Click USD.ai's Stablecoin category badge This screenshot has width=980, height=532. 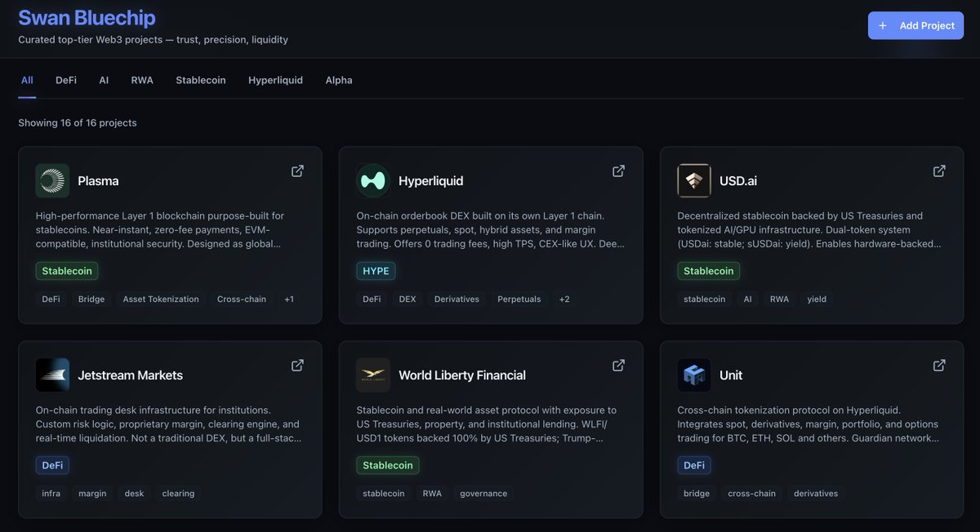709,271
